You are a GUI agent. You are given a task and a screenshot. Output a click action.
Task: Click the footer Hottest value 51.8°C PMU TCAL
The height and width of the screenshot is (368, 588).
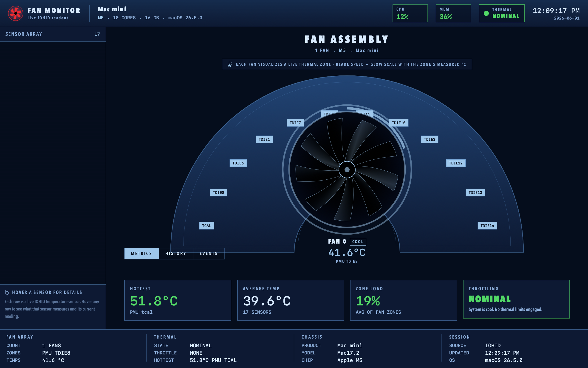tap(213, 360)
